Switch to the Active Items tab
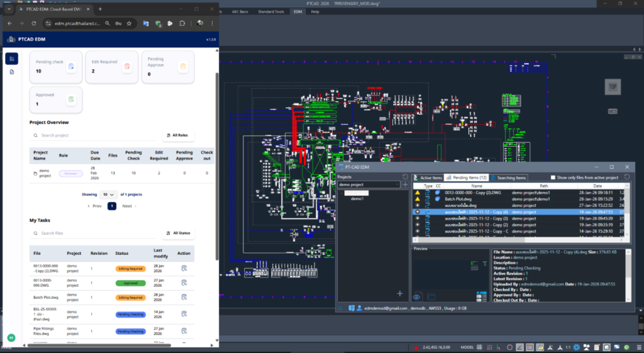644x353 pixels. 428,178
